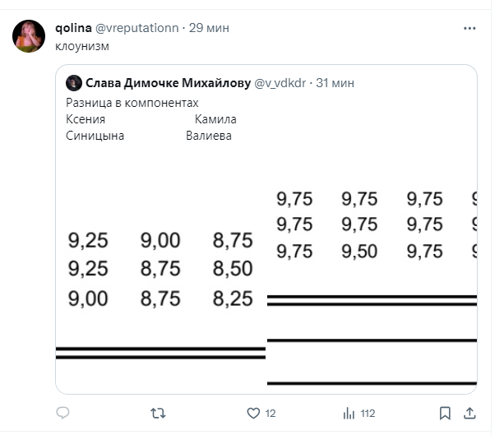Open the three-dot more options menu
Screen dimensions: 504x435
pos(469,28)
